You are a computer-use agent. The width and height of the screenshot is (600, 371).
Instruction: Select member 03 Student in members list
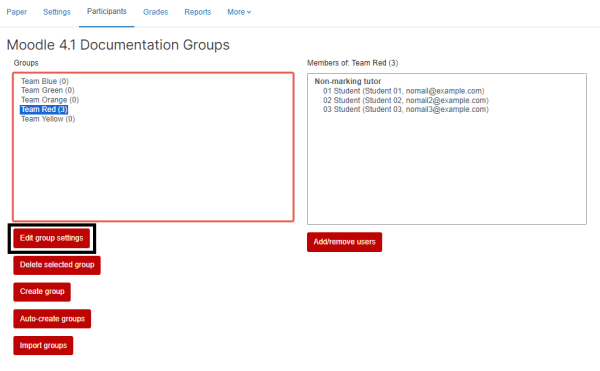pyautogui.click(x=406, y=109)
